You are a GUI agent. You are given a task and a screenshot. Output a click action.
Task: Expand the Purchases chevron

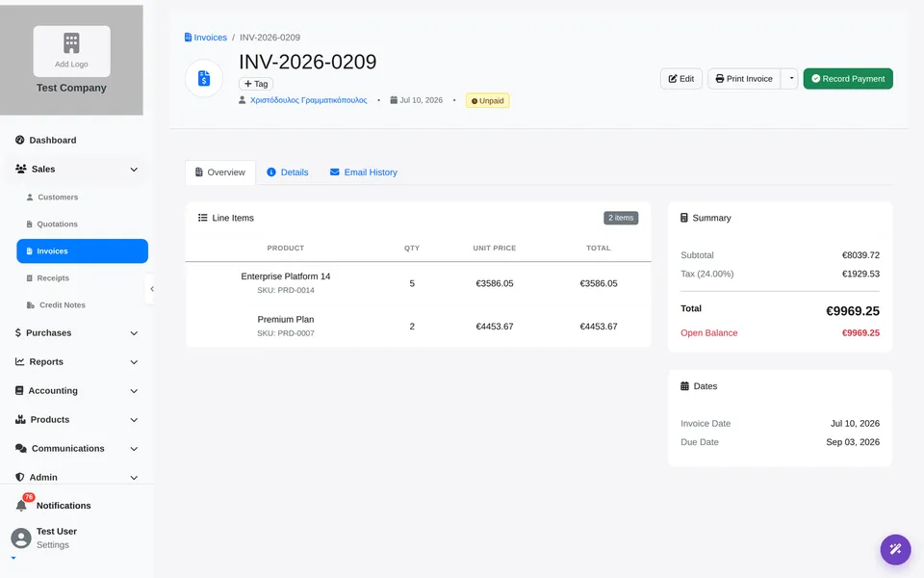point(134,333)
